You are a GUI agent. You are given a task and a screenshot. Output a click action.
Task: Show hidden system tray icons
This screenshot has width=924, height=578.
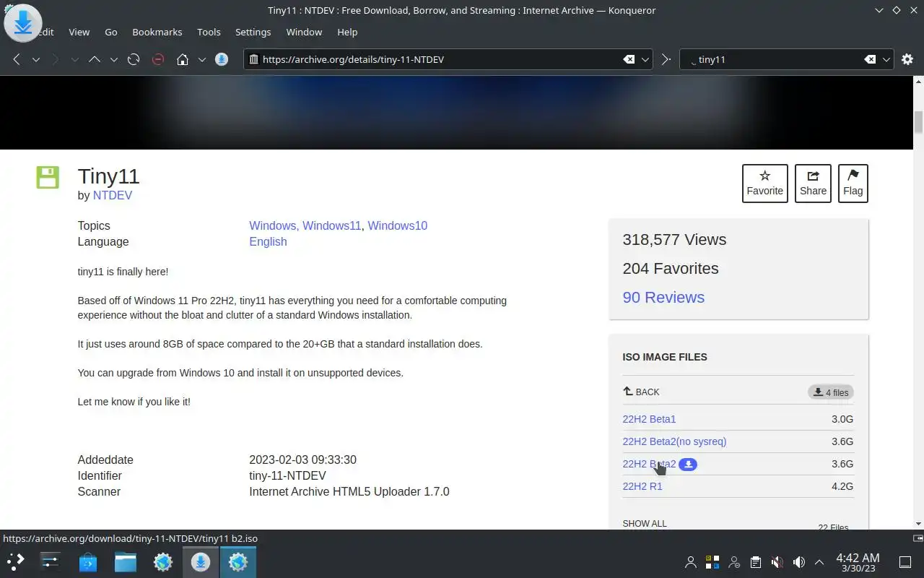click(819, 562)
